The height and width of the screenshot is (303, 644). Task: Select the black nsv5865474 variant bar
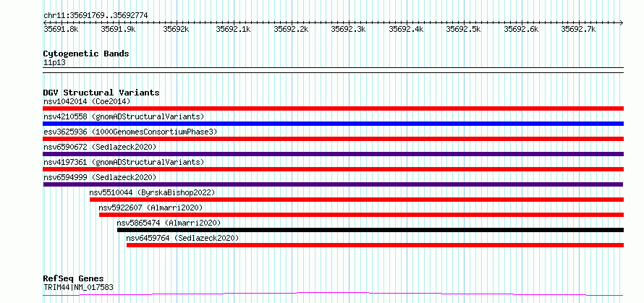pos(370,230)
